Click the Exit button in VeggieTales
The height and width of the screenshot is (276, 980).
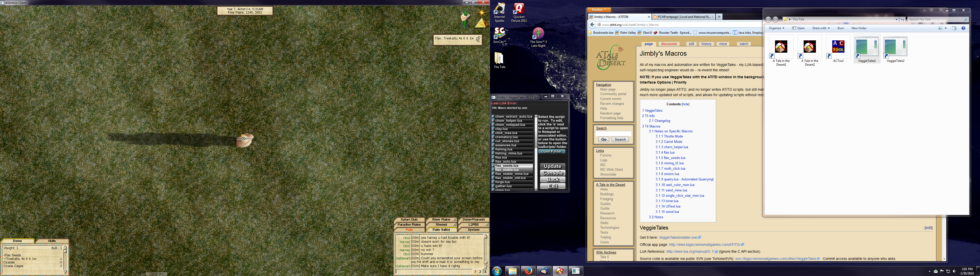click(x=552, y=186)
